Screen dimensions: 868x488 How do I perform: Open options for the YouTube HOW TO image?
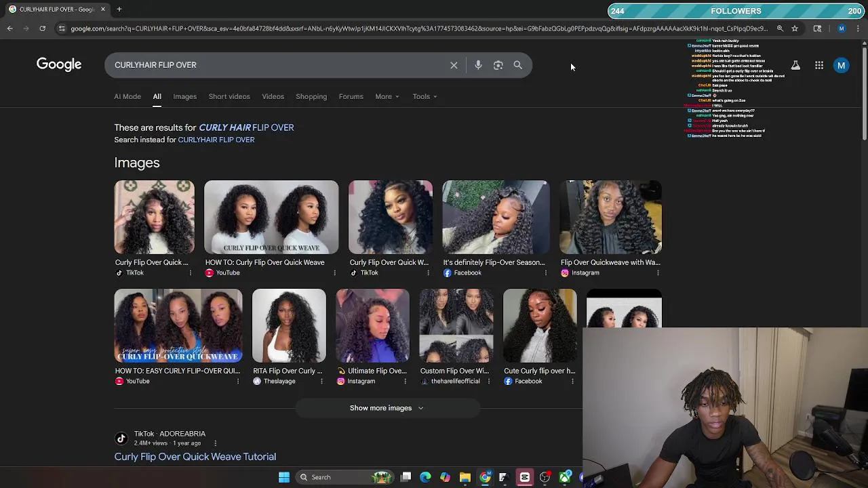pyautogui.click(x=334, y=273)
